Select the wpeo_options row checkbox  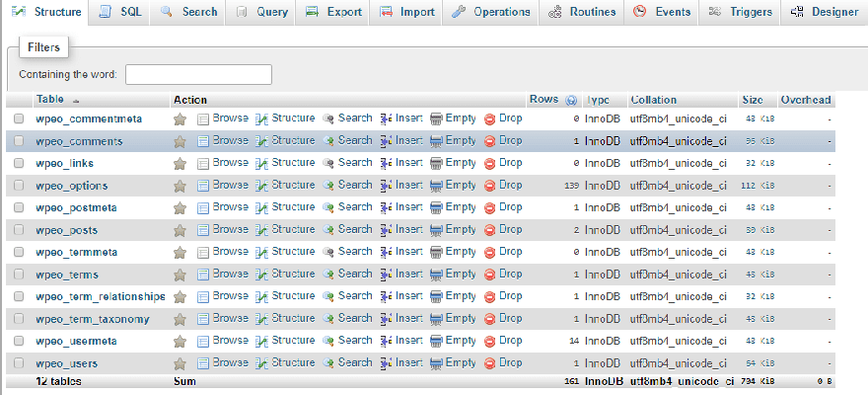pos(19,185)
